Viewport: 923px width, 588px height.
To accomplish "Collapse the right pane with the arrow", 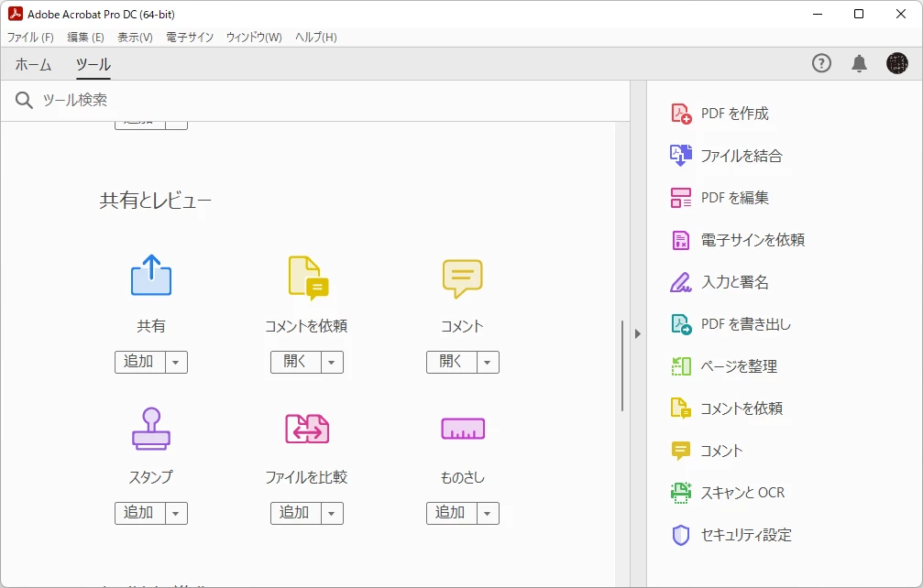I will pos(638,334).
